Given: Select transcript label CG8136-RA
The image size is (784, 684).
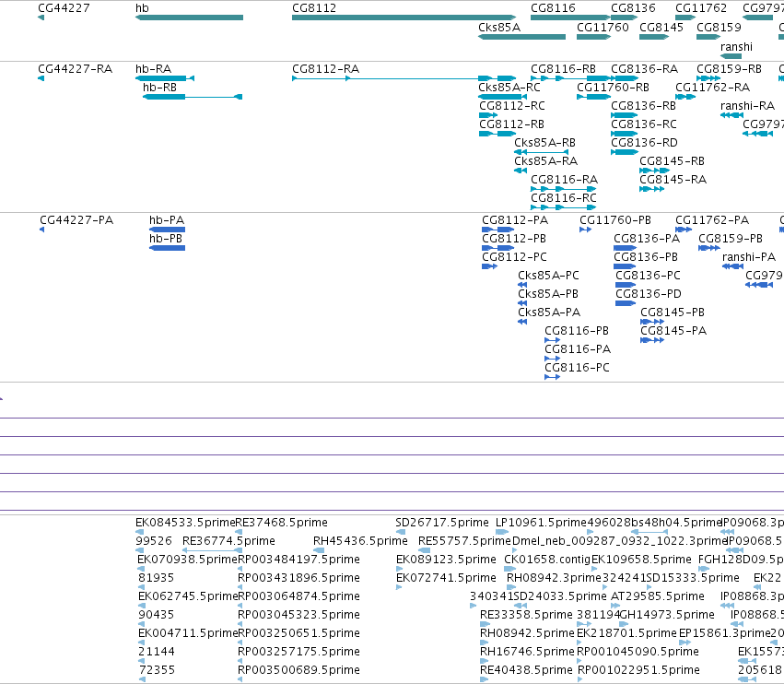Looking at the screenshot, I should [x=645, y=69].
